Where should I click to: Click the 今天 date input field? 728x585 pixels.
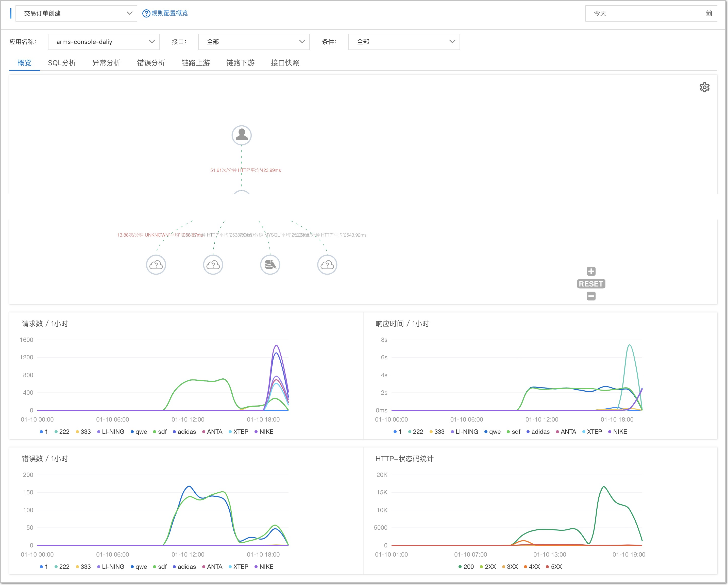click(651, 13)
